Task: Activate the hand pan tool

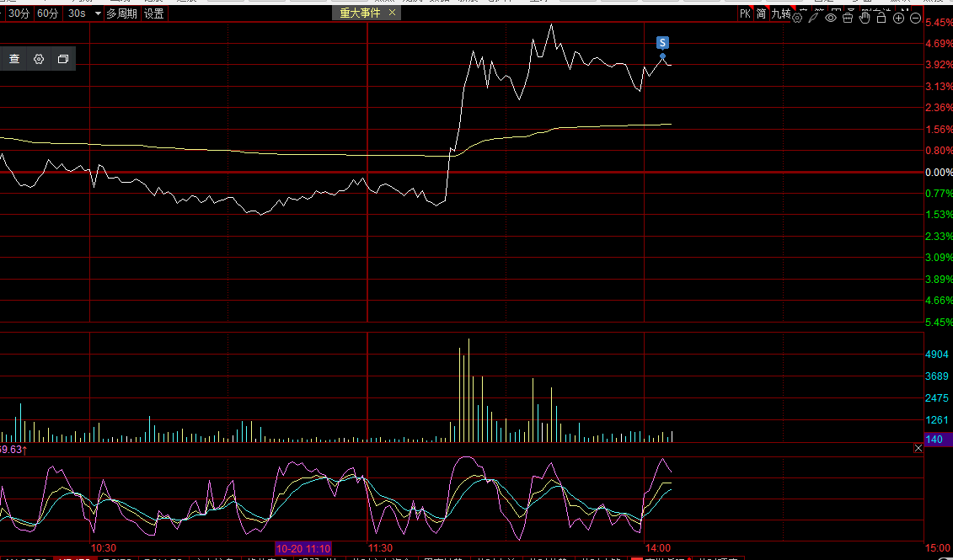Action: [x=865, y=19]
